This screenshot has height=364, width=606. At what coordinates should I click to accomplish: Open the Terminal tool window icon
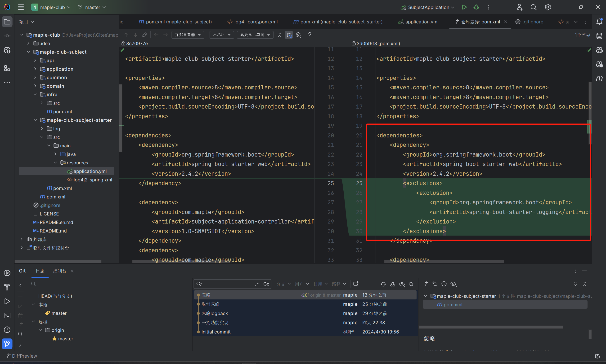7,316
